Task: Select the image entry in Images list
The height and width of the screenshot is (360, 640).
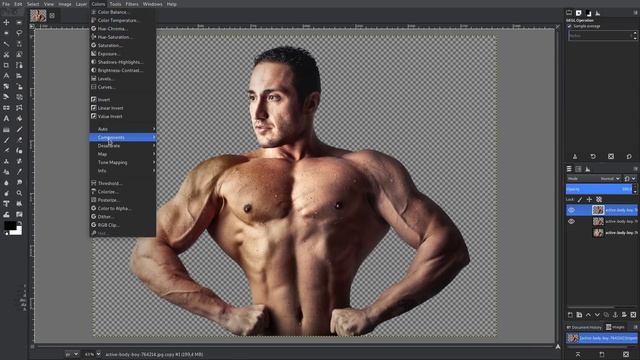Action: [602, 338]
